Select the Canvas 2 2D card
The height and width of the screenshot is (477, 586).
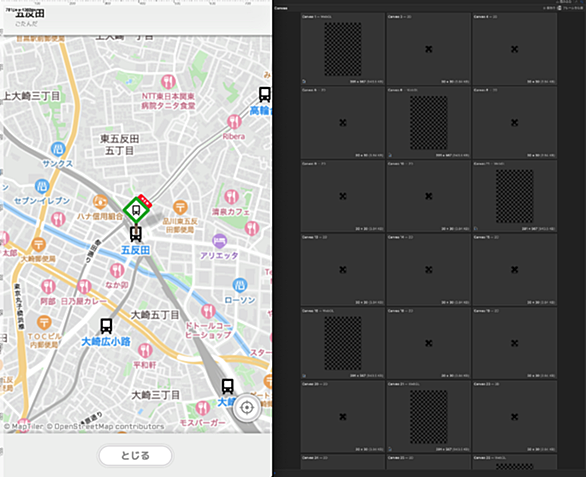(429, 49)
